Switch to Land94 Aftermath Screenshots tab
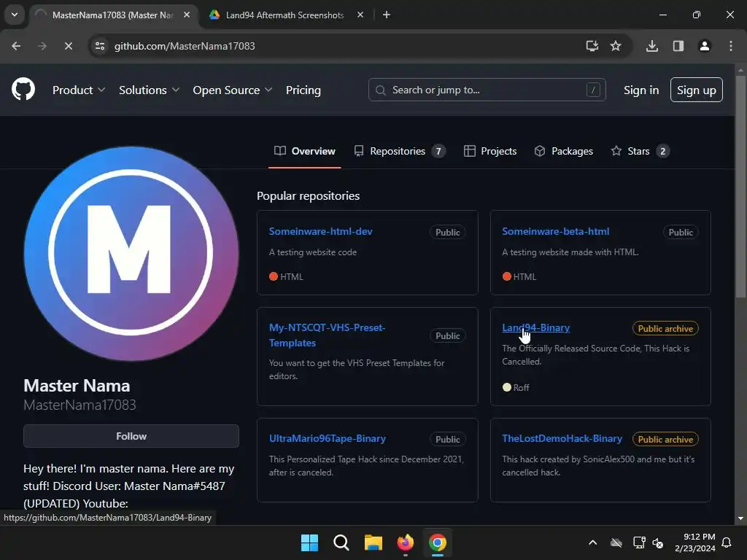Image resolution: width=747 pixels, height=560 pixels. (285, 15)
